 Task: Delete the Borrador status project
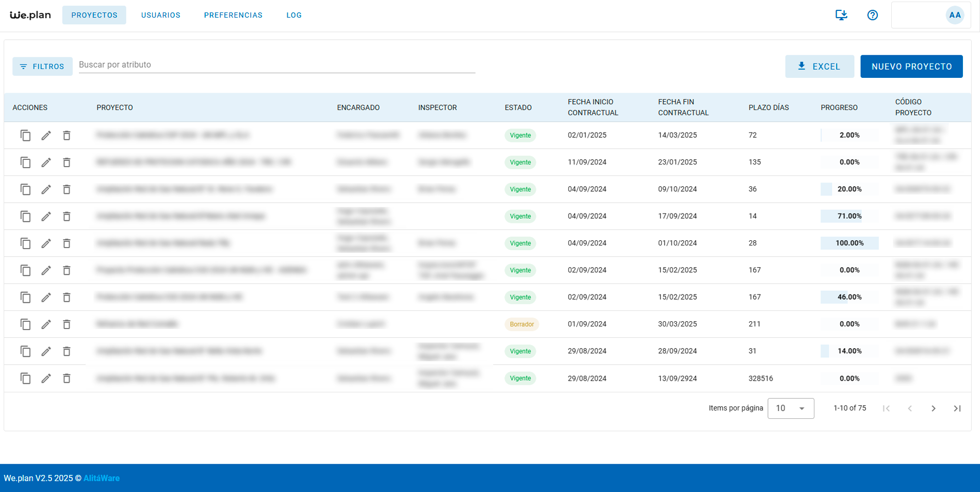pyautogui.click(x=67, y=324)
